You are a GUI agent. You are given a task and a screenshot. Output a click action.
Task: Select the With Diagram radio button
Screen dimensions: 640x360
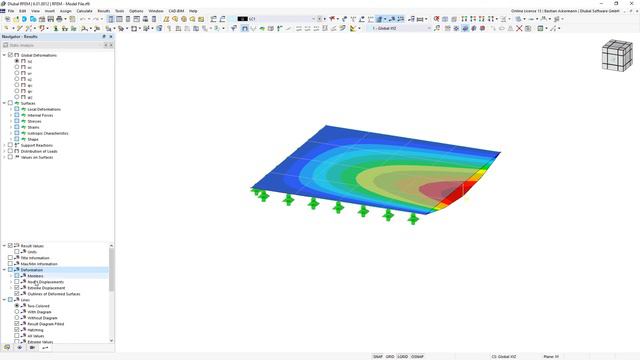point(17,312)
